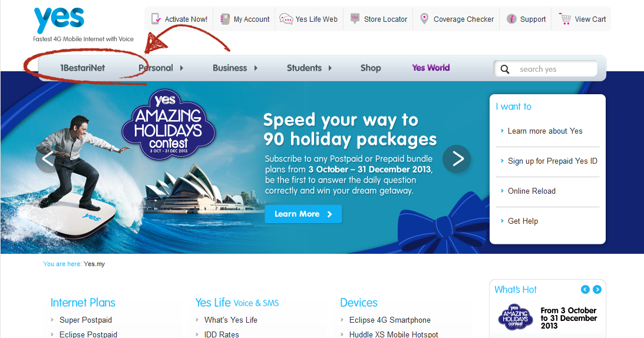Open the Support page
The height and width of the screenshot is (338, 644).
[533, 19]
